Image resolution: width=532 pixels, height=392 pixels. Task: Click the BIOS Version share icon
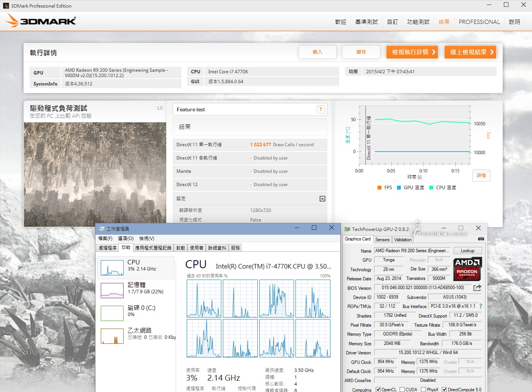coord(477,288)
